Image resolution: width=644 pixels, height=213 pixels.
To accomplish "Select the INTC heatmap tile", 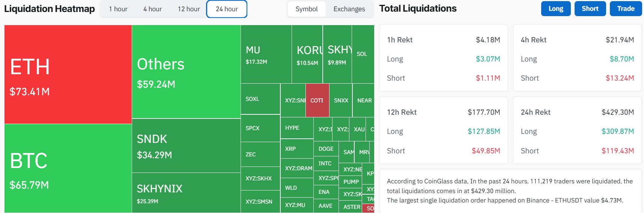I will click(326, 163).
